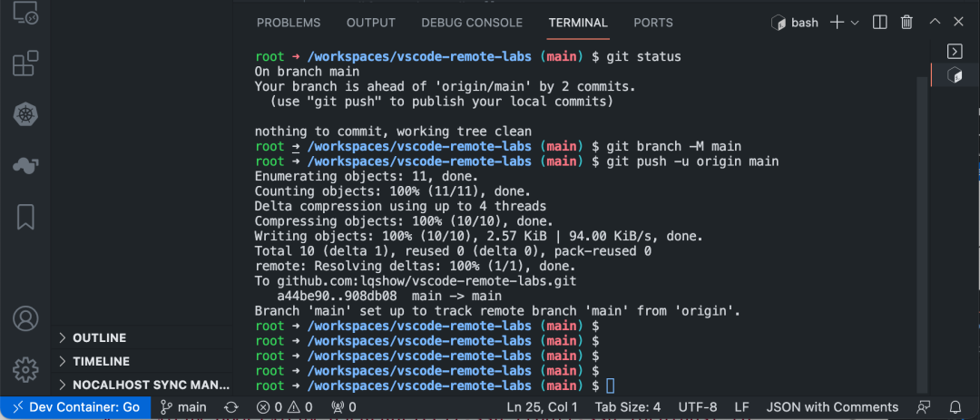980x420 pixels.
Task: Click the feedback icon in status bar
Action: pos(923,407)
